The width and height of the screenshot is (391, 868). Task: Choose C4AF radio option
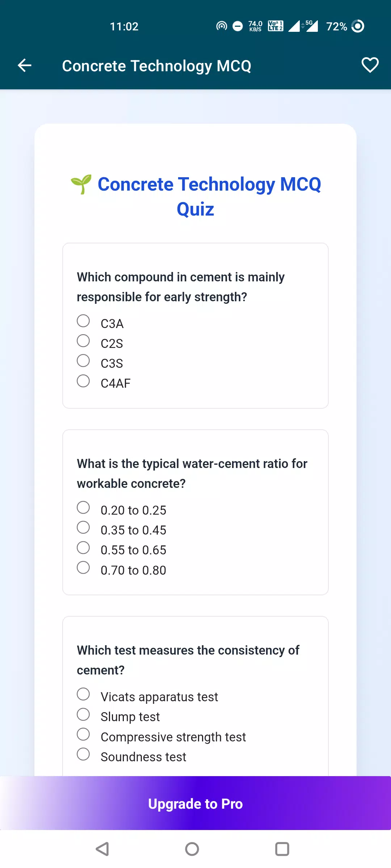(x=83, y=381)
